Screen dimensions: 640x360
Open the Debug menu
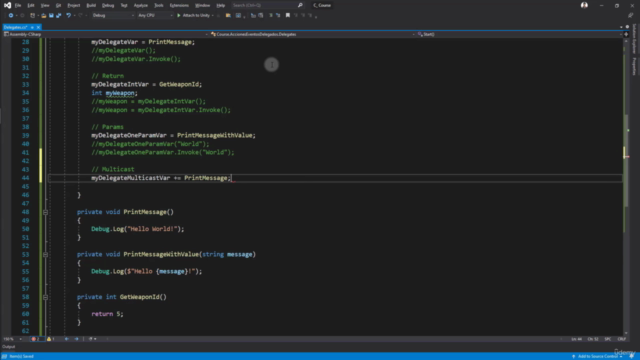pos(108,5)
